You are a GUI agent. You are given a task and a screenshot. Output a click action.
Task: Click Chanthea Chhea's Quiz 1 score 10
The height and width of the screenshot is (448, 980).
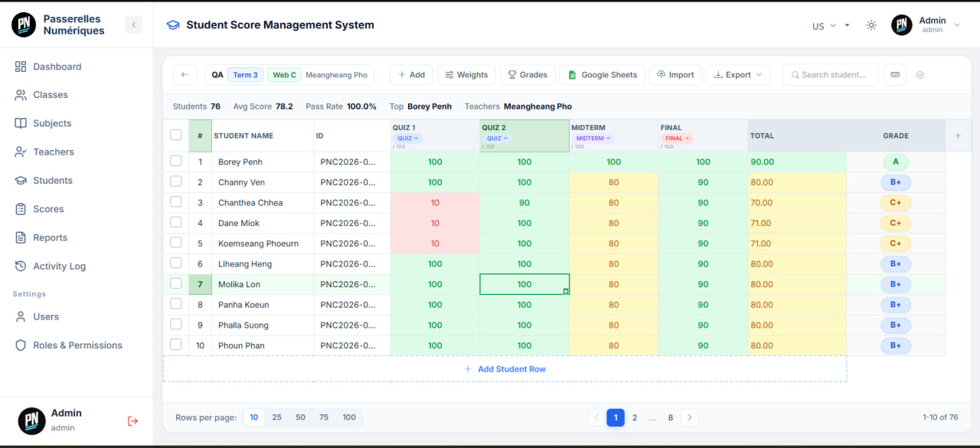[435, 203]
